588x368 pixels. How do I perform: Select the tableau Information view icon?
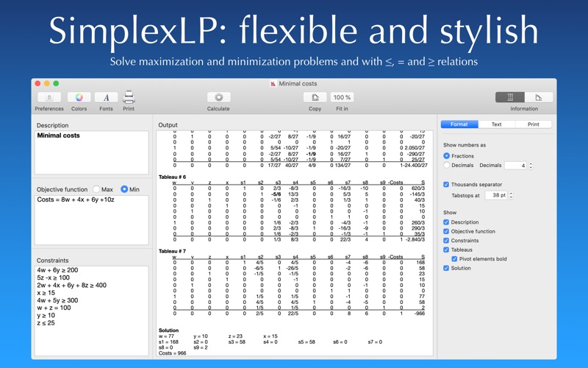(x=510, y=97)
